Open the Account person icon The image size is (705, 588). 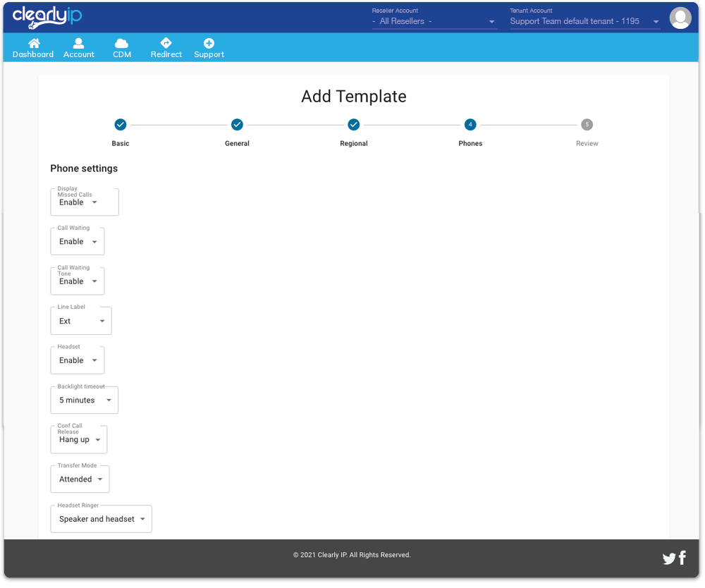(79, 44)
